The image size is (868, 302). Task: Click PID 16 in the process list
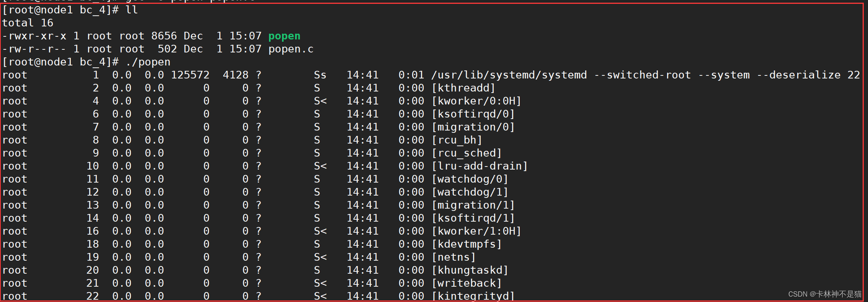[x=93, y=231]
